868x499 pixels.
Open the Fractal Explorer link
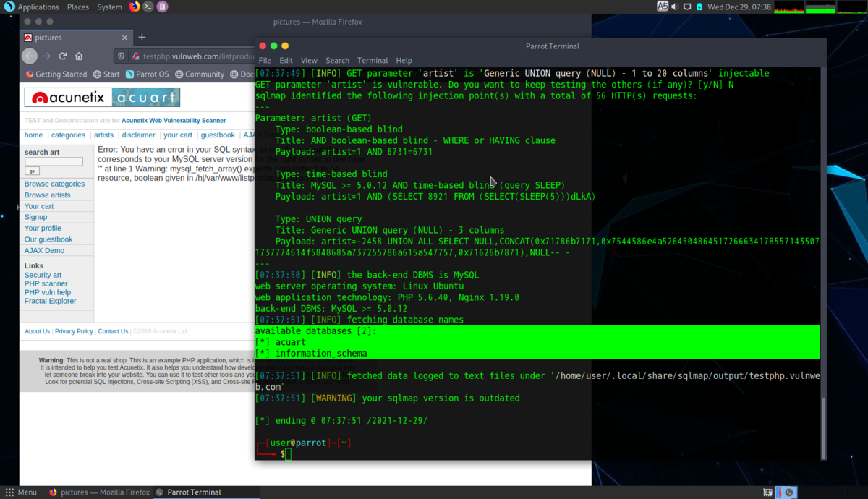50,302
